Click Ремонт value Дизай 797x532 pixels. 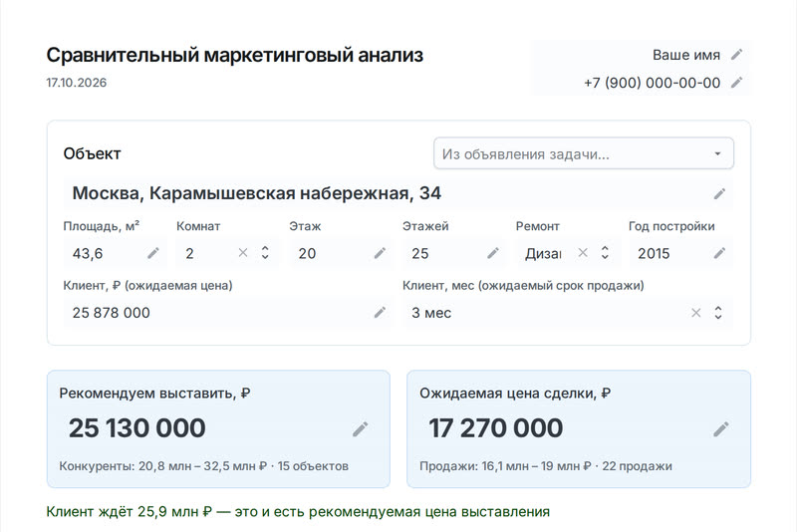pos(543,253)
